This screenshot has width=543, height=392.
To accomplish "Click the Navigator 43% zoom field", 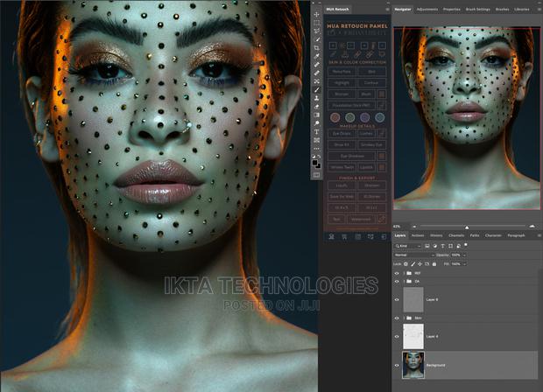I will 397,227.
